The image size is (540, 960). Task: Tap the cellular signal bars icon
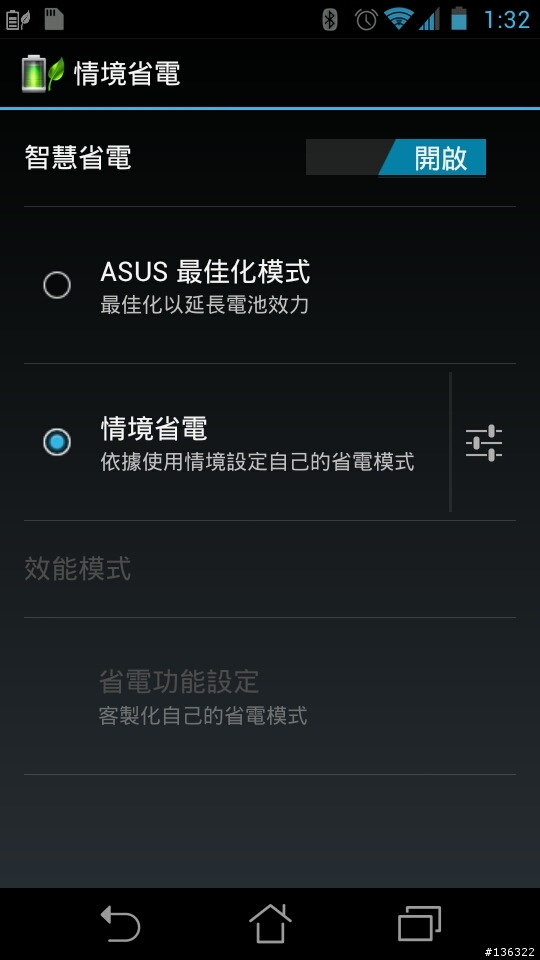pos(429,19)
